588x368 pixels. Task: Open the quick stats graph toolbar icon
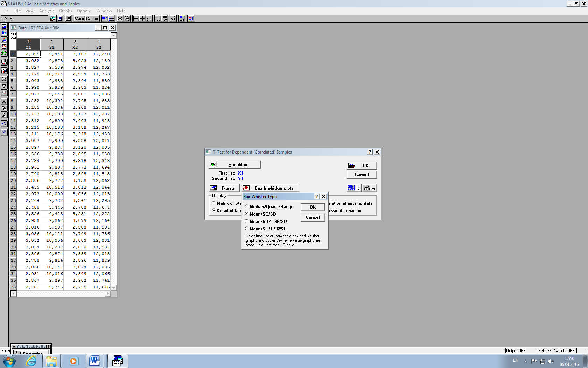click(x=191, y=19)
